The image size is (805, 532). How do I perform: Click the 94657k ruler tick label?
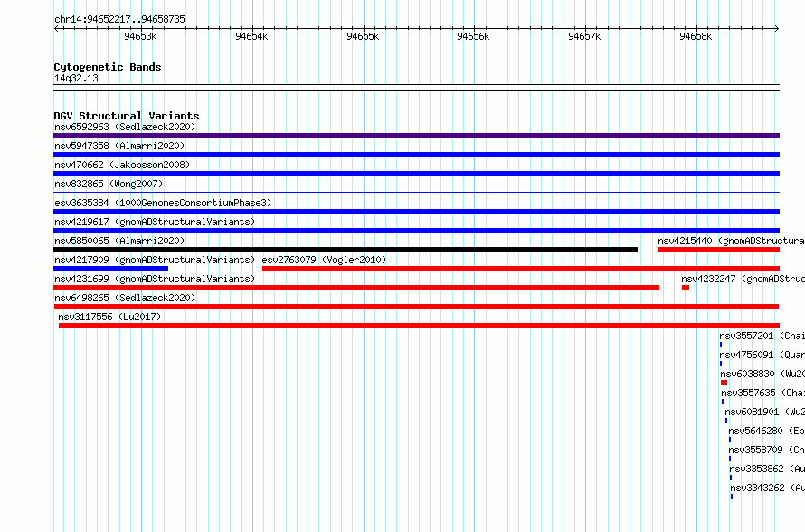click(x=584, y=36)
